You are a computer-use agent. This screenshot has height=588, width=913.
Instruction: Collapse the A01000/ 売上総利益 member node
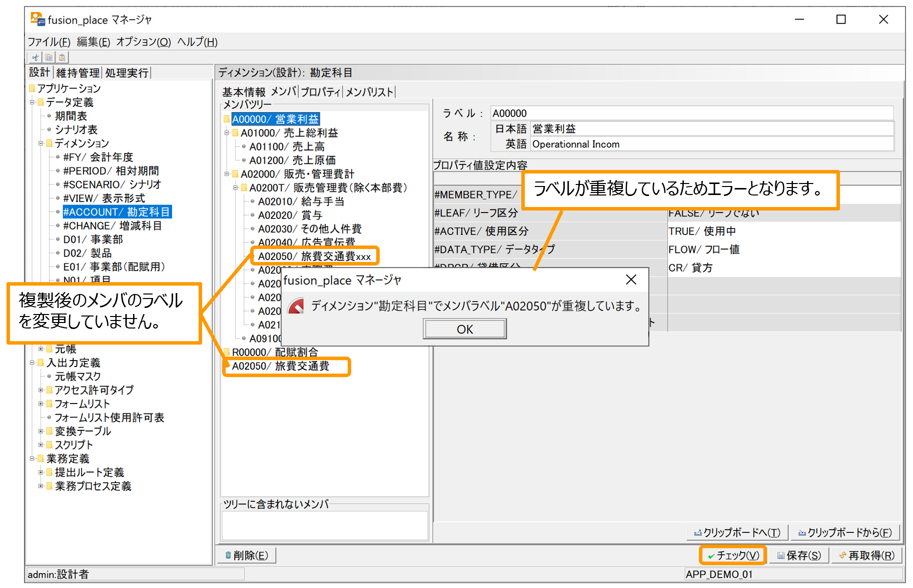click(227, 133)
